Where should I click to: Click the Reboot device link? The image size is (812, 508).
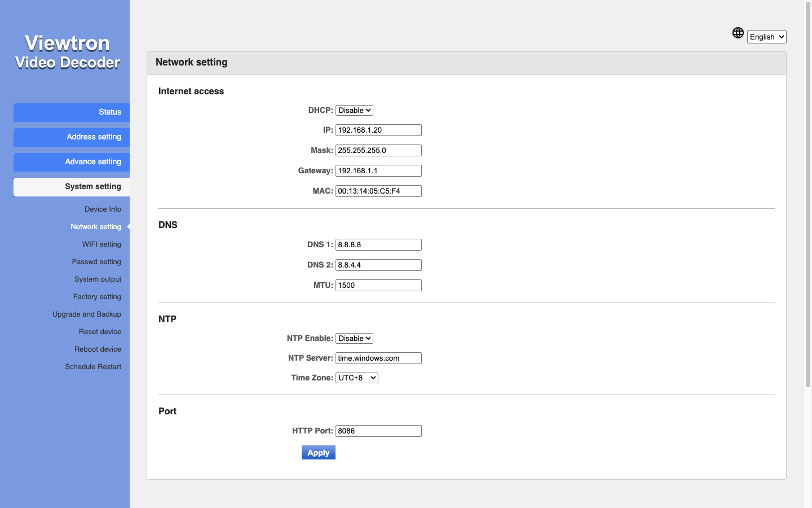tap(98, 349)
